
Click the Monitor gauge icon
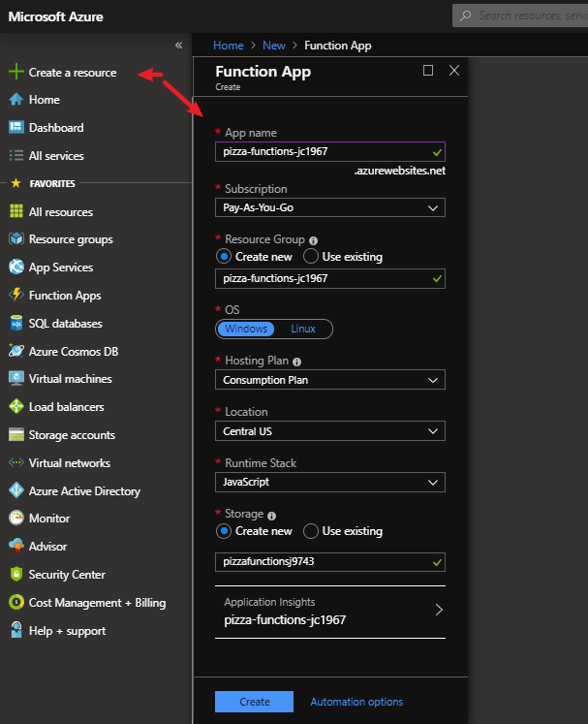click(x=16, y=519)
